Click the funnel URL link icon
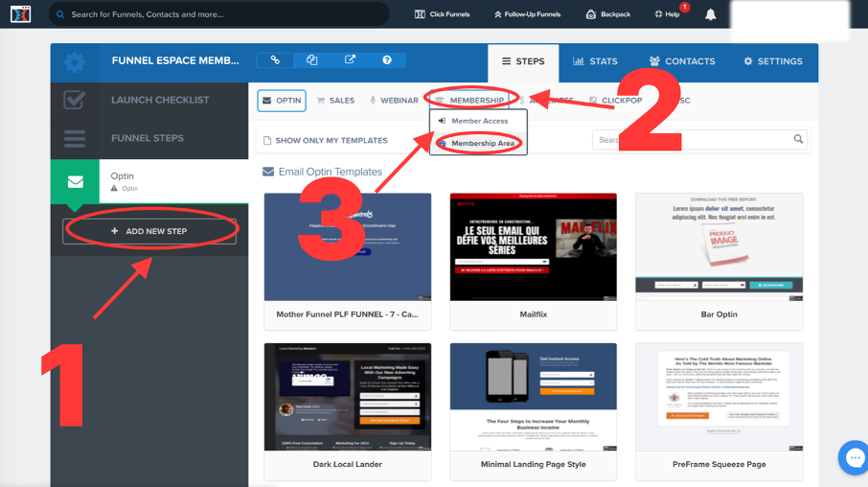The width and height of the screenshot is (868, 487). coord(275,59)
